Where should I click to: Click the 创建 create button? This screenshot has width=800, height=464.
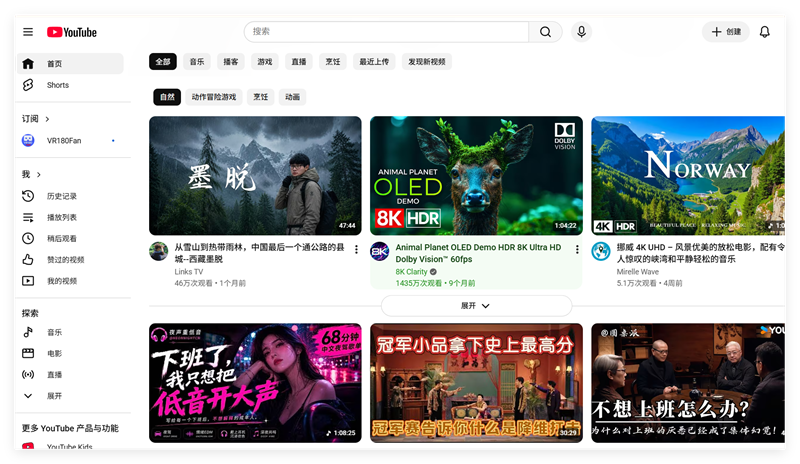pos(726,32)
